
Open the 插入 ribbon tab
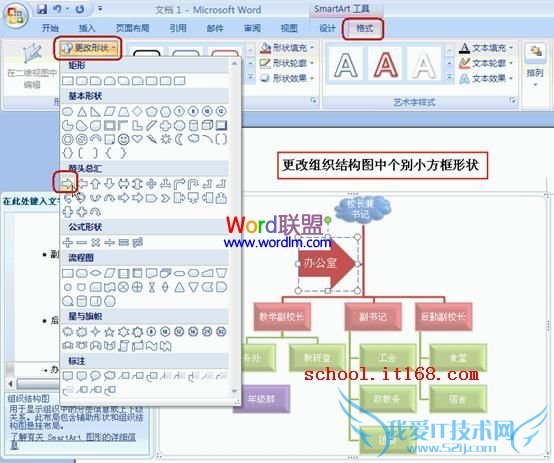(87, 28)
